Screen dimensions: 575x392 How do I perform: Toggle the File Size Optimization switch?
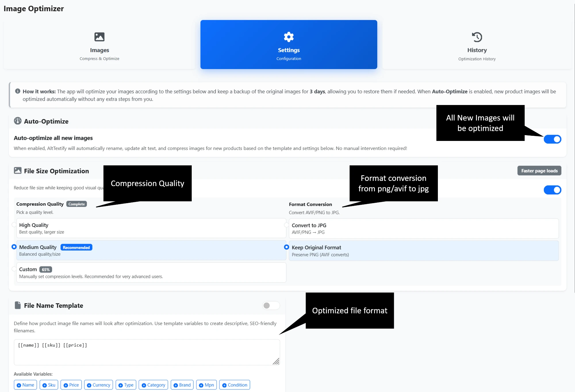[552, 190]
